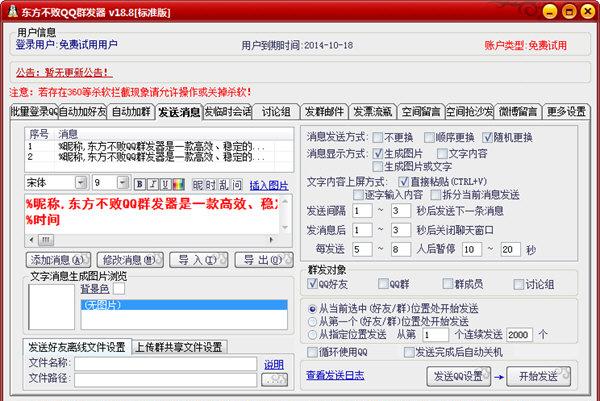Switch to the 自动加群 tab
The image size is (600, 401).
click(x=130, y=111)
